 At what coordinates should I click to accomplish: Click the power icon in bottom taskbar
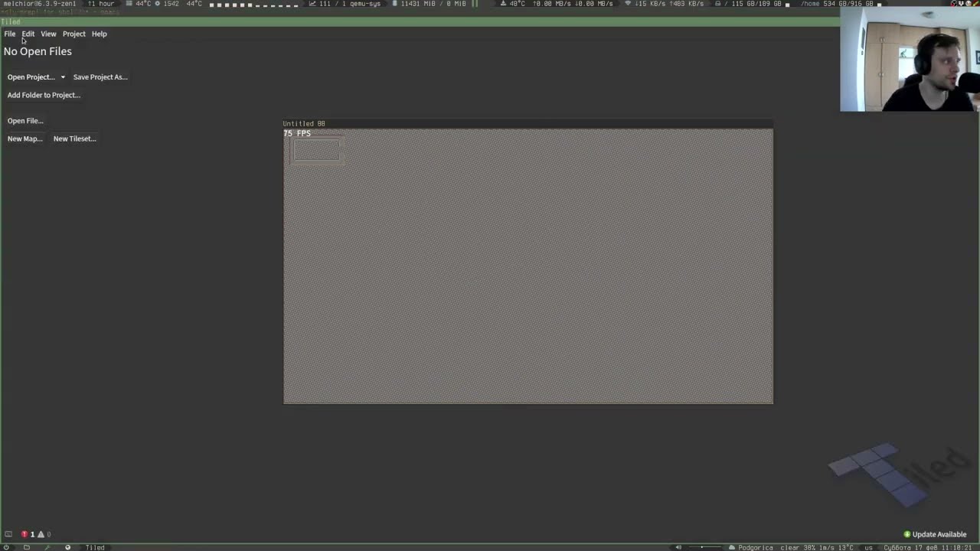6,547
